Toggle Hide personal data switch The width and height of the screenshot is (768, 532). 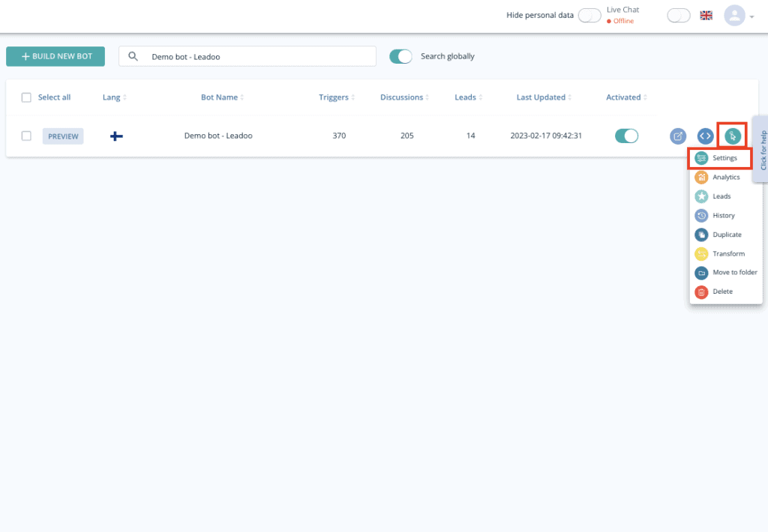pyautogui.click(x=589, y=16)
